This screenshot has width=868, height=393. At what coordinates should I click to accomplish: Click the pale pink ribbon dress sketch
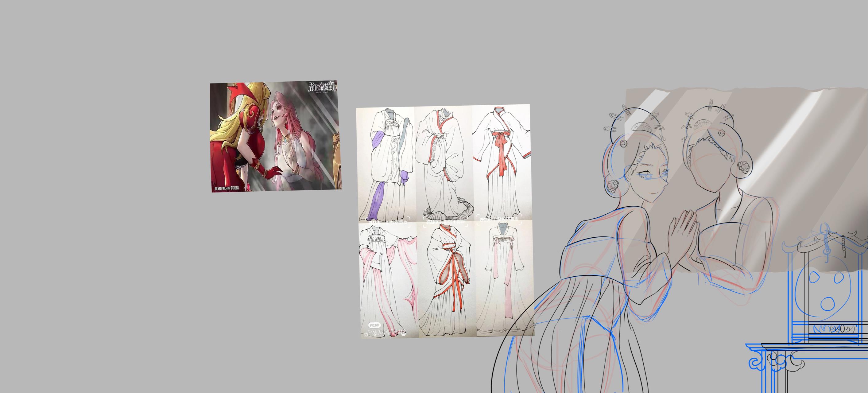click(x=504, y=276)
